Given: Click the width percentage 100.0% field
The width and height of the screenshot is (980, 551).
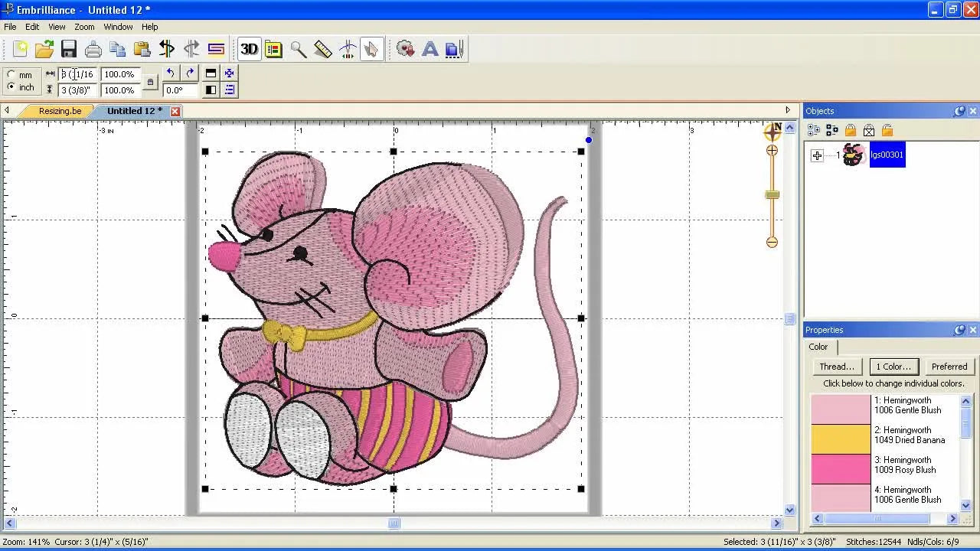Looking at the screenshot, I should [120, 74].
